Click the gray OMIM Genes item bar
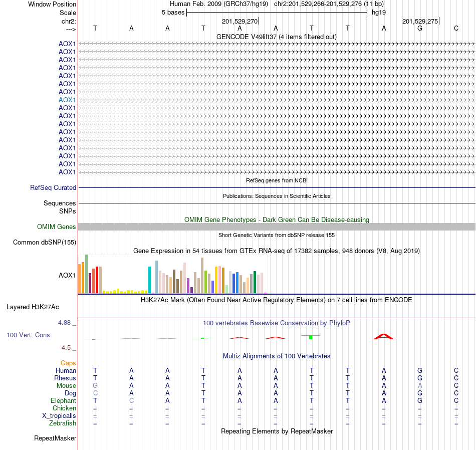 click(277, 227)
